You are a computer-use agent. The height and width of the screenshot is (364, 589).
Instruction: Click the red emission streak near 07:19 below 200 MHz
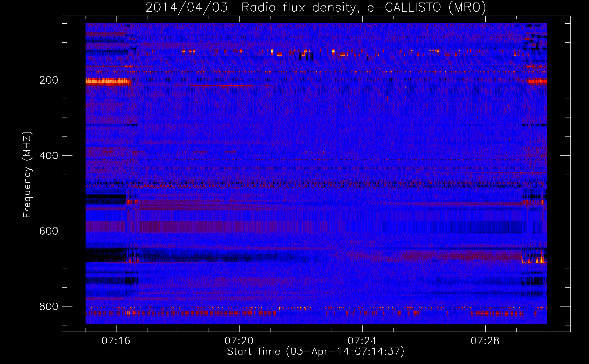pyautogui.click(x=220, y=86)
